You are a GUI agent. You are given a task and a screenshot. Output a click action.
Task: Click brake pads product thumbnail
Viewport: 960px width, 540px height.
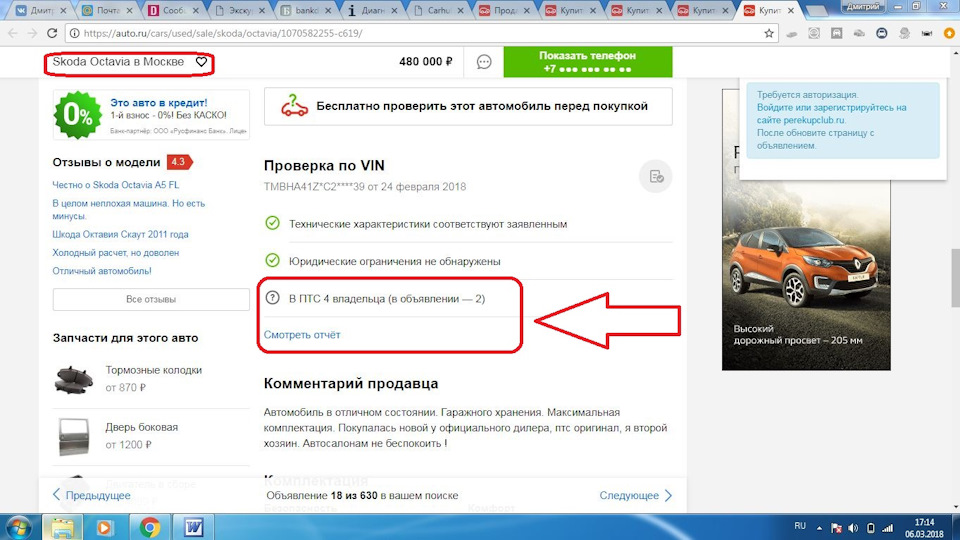74,379
